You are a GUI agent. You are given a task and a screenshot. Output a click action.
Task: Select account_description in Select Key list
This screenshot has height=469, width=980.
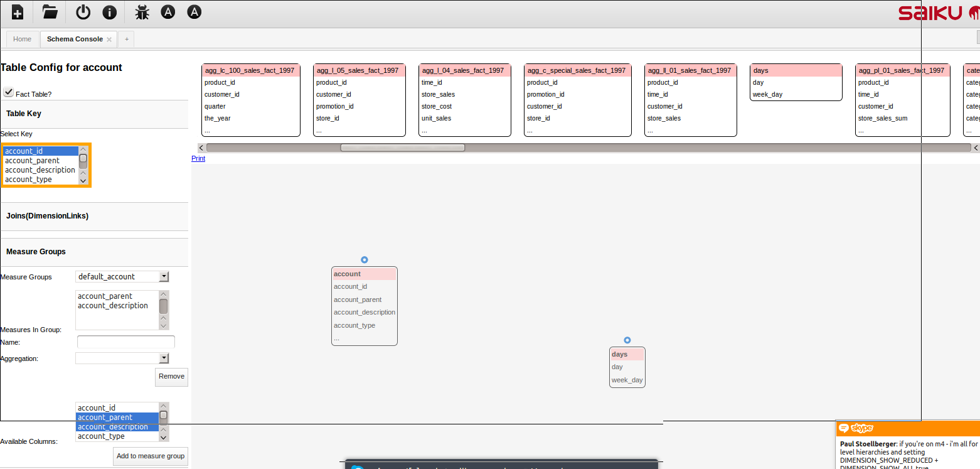pyautogui.click(x=41, y=170)
